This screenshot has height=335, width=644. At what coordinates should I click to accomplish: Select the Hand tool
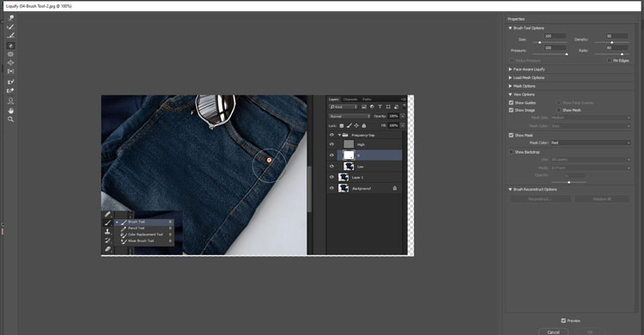10,111
